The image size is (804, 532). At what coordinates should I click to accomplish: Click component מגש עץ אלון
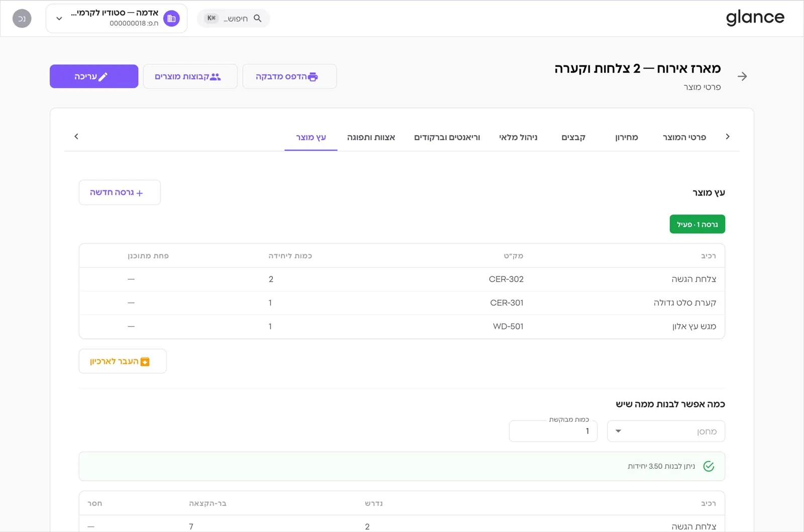tap(694, 326)
